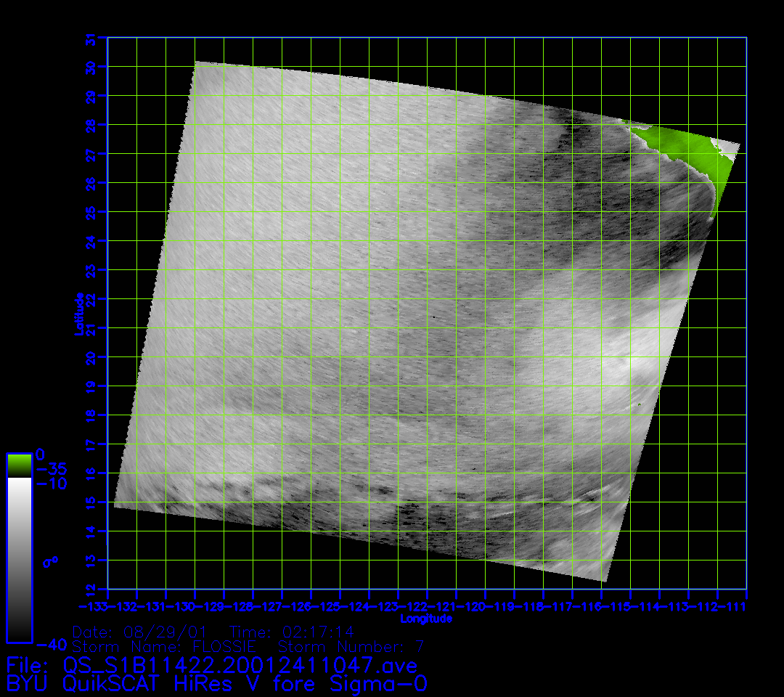
Task: Click the sigma-0 symbol beside the color bar
Action: coord(51,561)
